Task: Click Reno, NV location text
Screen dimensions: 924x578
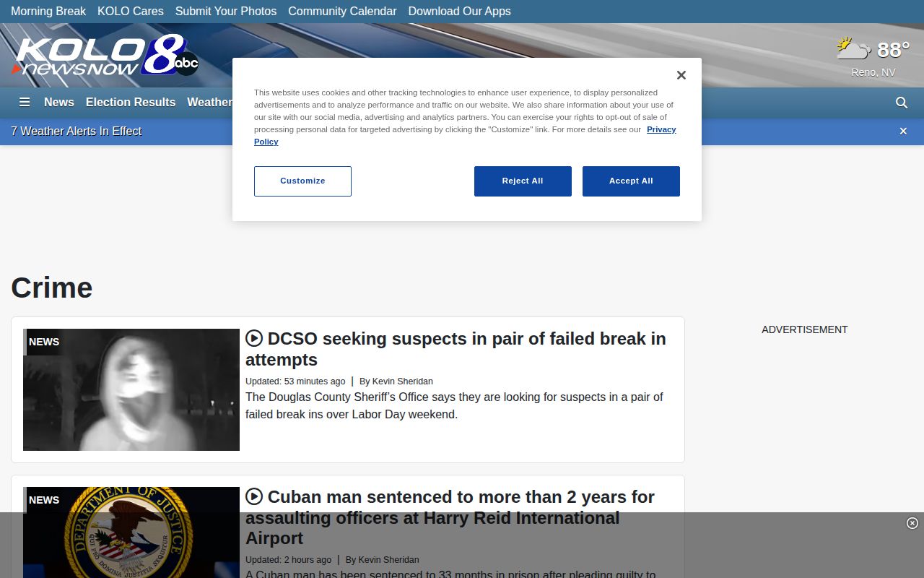Action: 873,72
